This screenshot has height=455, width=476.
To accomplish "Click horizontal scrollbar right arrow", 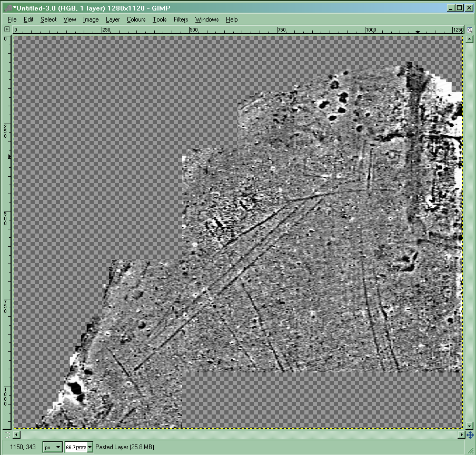I will tap(461, 435).
